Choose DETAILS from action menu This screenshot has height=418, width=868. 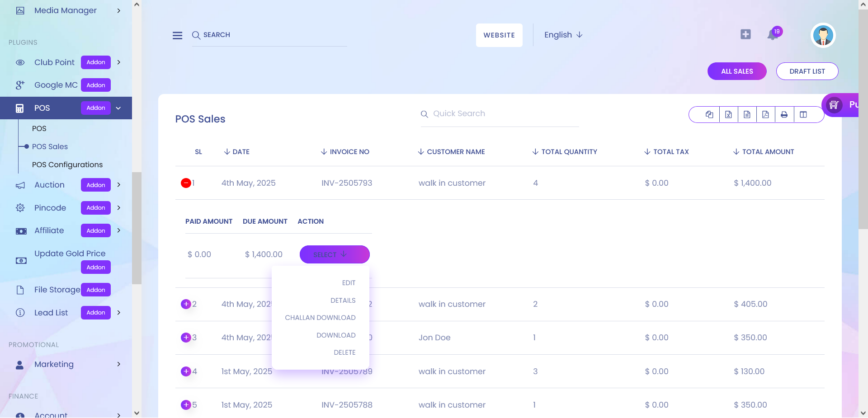tap(343, 301)
